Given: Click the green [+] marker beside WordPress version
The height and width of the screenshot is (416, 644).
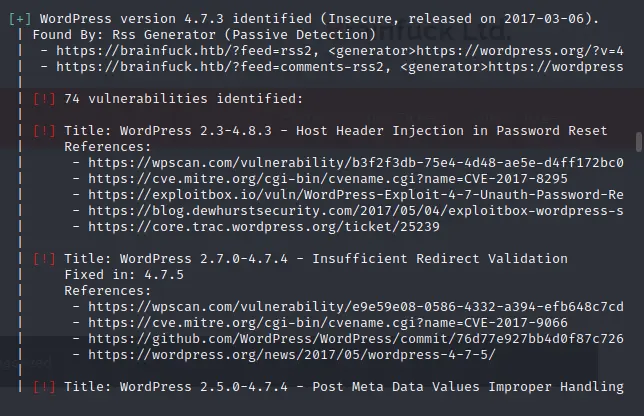Looking at the screenshot, I should coord(20,19).
